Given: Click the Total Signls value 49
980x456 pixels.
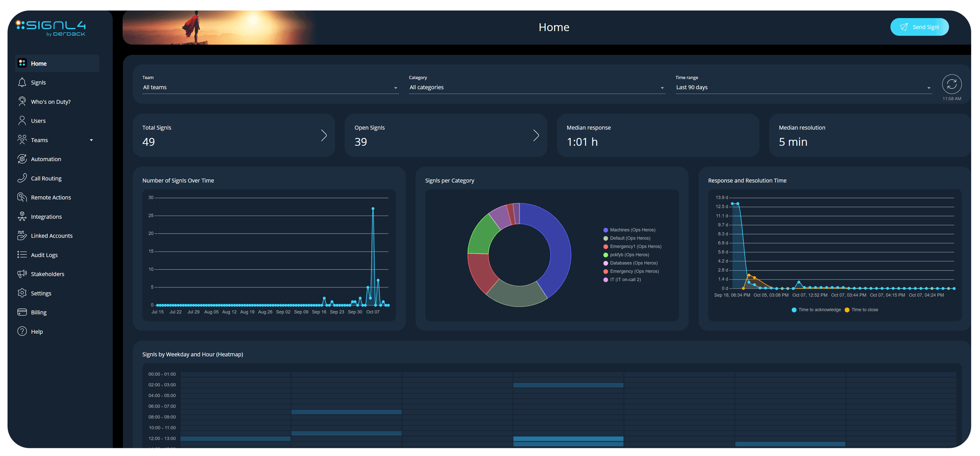Looking at the screenshot, I should tap(149, 142).
